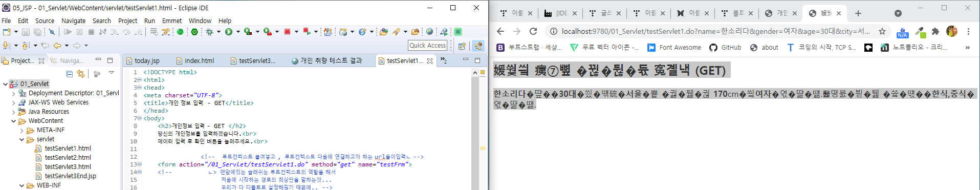Collapse the 01_Servlet project node
Screen dimensions: 980x190
tap(6, 83)
